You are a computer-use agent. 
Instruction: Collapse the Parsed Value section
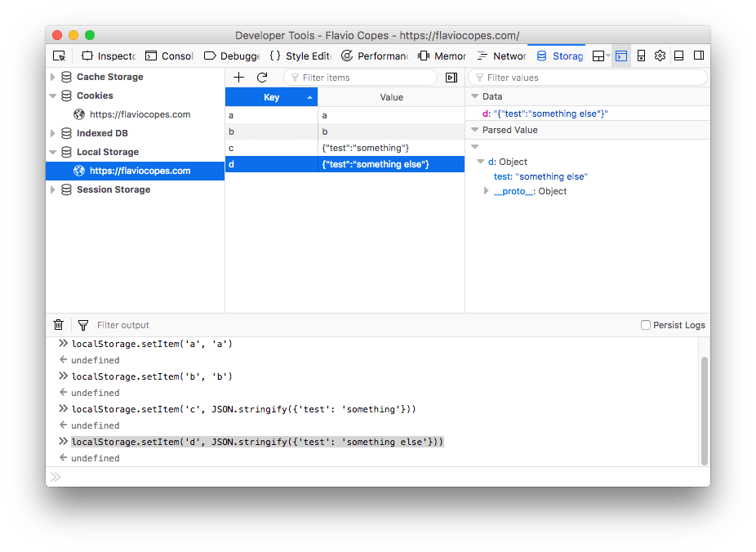click(475, 129)
